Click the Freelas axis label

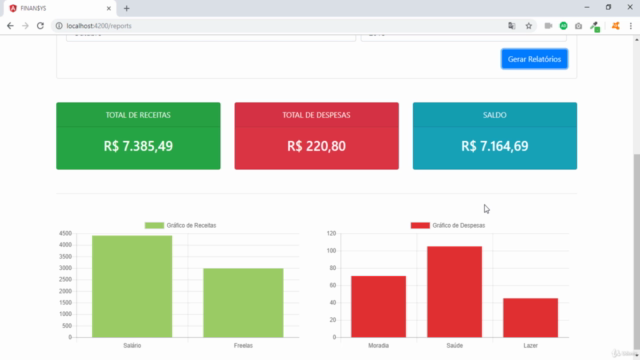point(243,346)
